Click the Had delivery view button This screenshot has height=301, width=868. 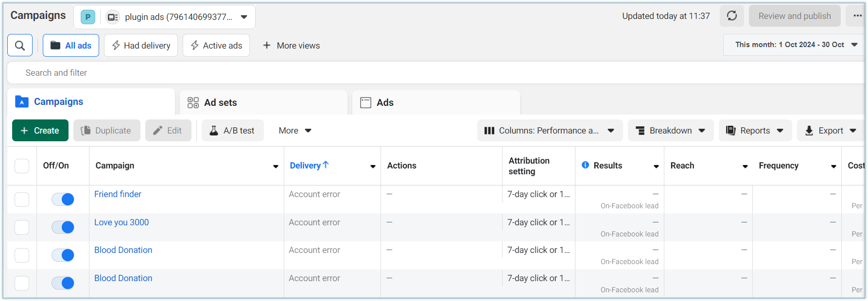[x=141, y=46]
